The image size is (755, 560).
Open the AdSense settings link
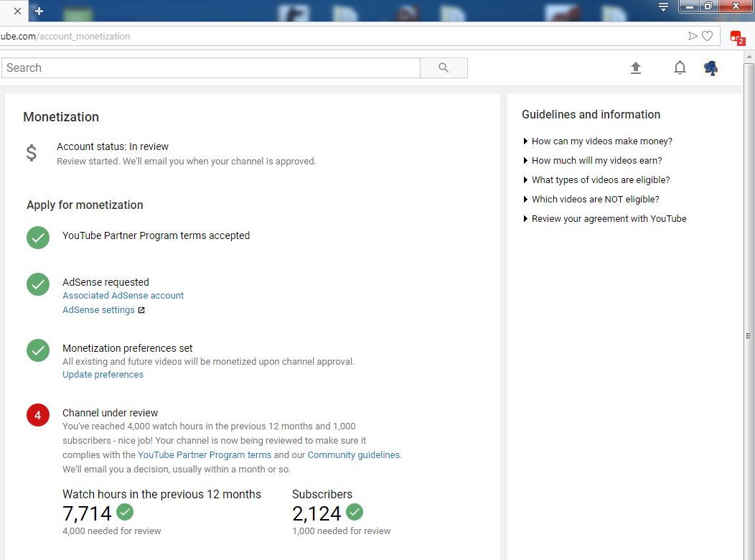click(x=99, y=310)
